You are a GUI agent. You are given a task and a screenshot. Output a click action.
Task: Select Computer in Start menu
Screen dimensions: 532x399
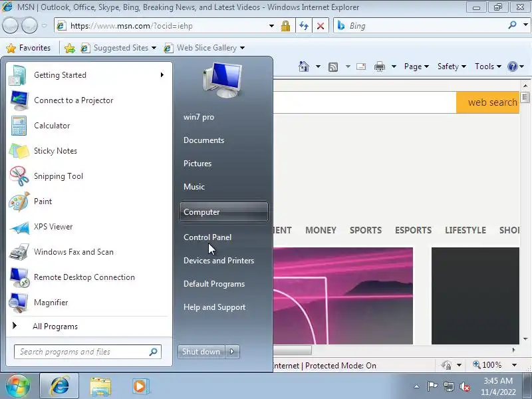pyautogui.click(x=223, y=212)
